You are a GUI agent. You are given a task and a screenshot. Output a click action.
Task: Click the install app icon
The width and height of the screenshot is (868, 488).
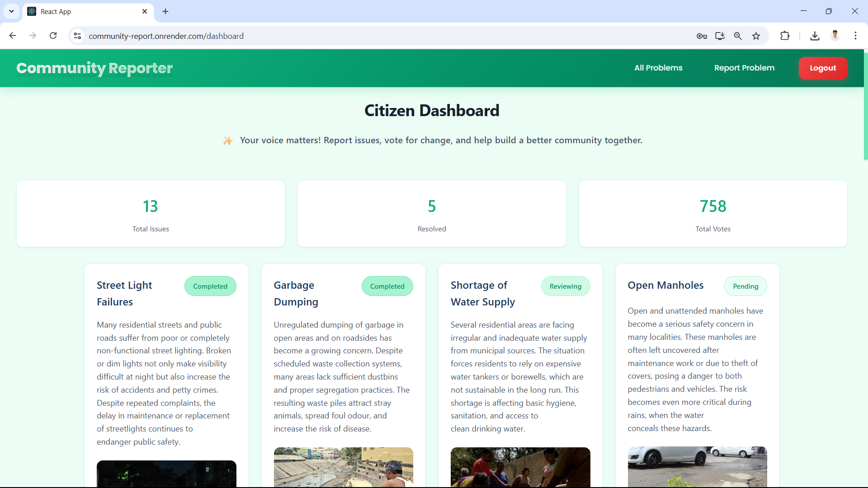tap(720, 36)
